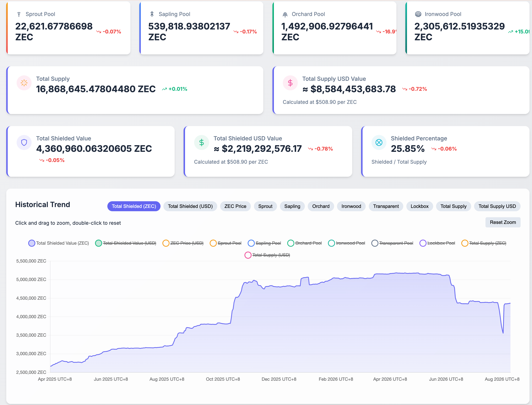Click the Sapling Pool tree icon
The image size is (532, 405).
click(152, 14)
